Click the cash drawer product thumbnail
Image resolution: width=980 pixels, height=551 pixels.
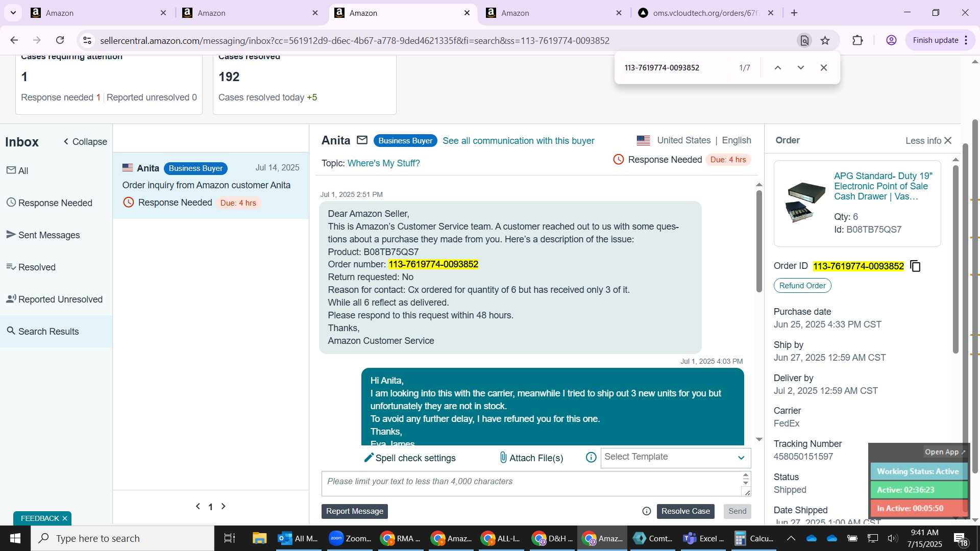(x=805, y=202)
